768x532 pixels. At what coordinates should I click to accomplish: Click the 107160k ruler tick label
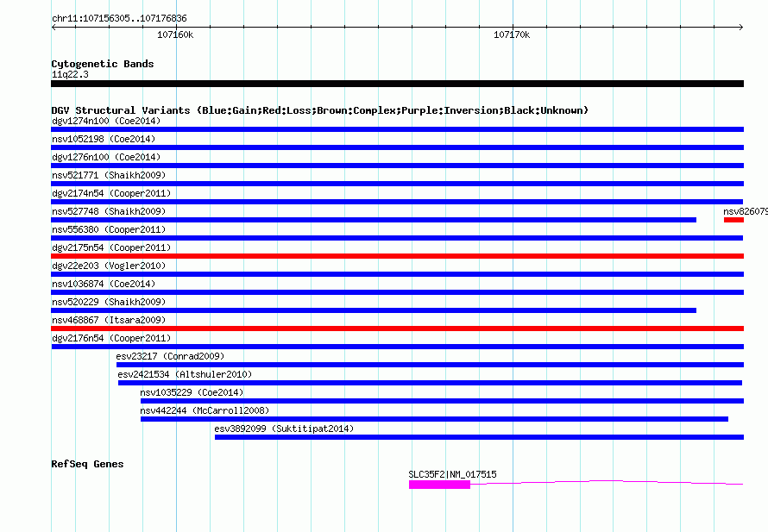tap(175, 34)
